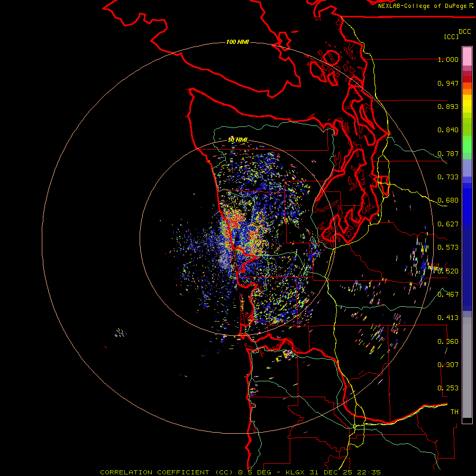Click the 50 NMI range ring label
This screenshot has height=476, width=476.
(237, 140)
